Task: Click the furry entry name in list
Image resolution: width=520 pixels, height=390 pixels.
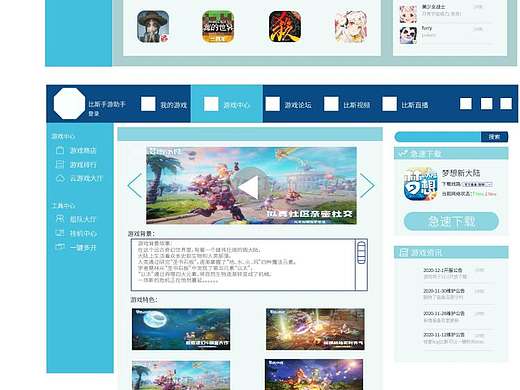Action: coord(427,28)
